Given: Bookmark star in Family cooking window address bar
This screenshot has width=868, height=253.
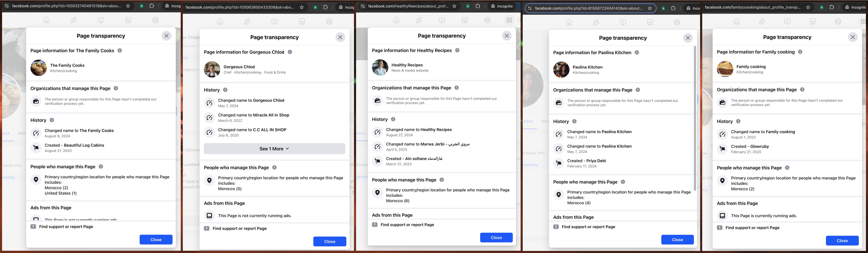Looking at the screenshot, I should (808, 7).
